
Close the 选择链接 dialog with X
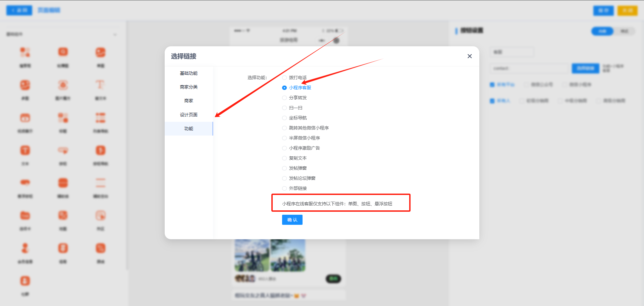click(470, 56)
